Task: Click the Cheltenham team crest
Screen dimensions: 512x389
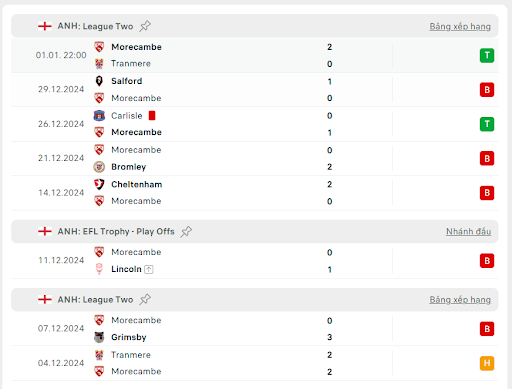Action: tap(99, 184)
